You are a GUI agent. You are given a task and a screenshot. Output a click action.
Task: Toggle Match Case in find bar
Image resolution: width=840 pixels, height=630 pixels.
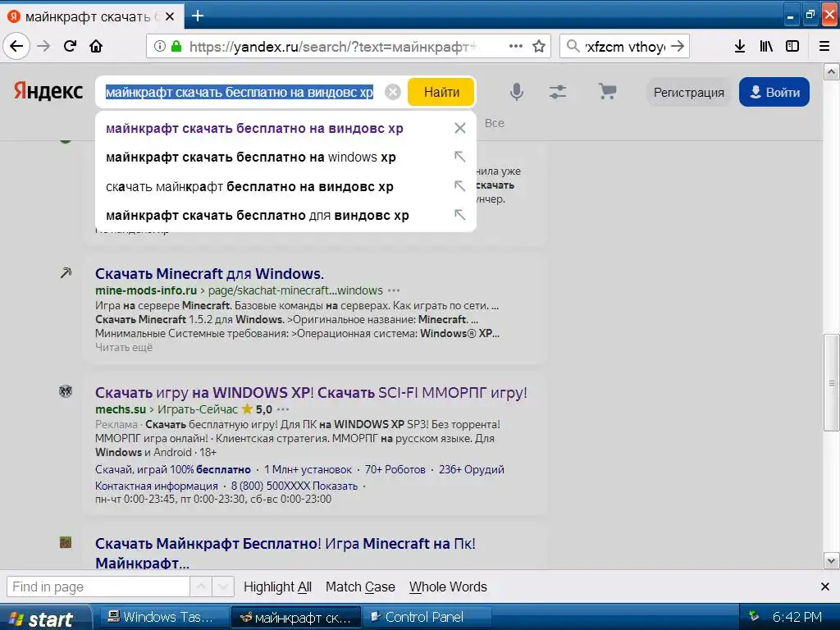360,587
